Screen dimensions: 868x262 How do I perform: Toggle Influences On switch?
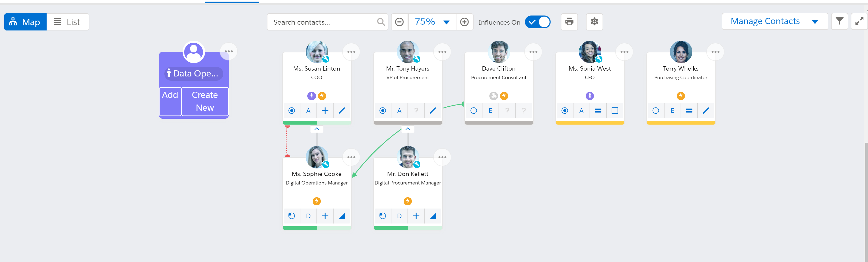(537, 22)
